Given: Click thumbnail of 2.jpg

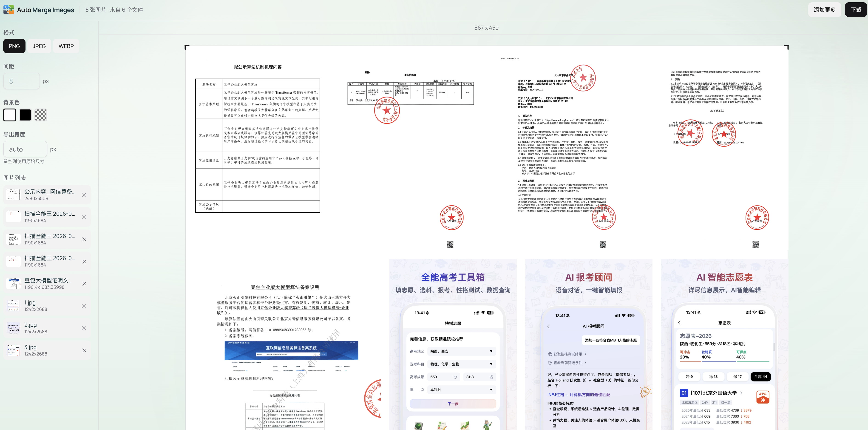Looking at the screenshot, I should click(x=13, y=328).
